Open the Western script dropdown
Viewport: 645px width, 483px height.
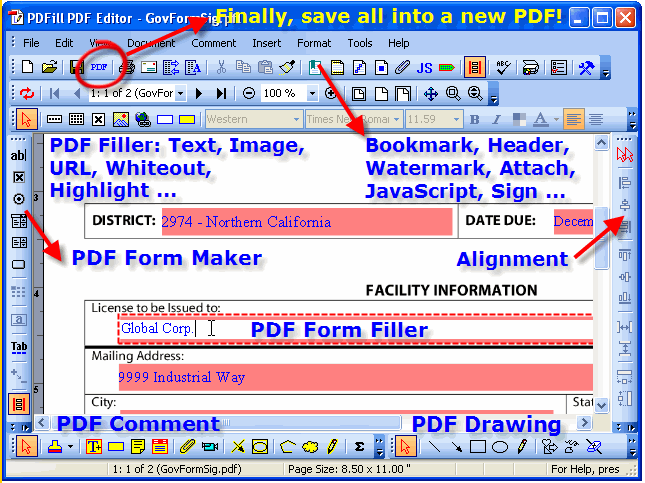click(x=296, y=120)
